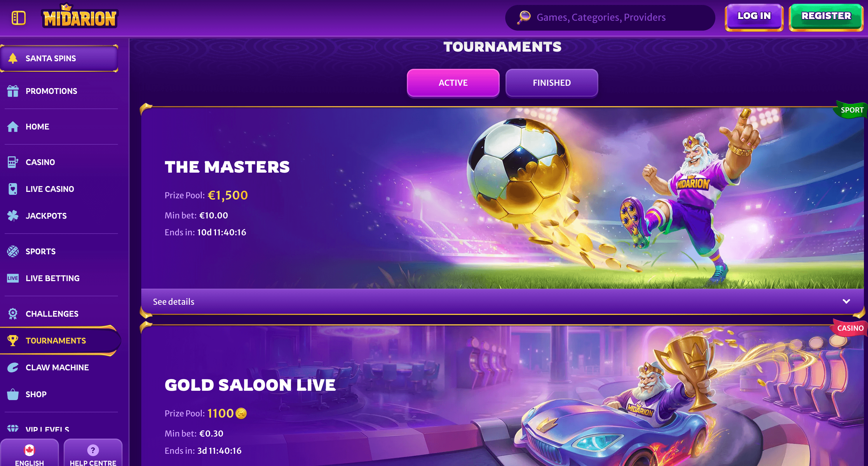Open Promotions via the gift icon
The height and width of the screenshot is (466, 868).
[x=13, y=91]
